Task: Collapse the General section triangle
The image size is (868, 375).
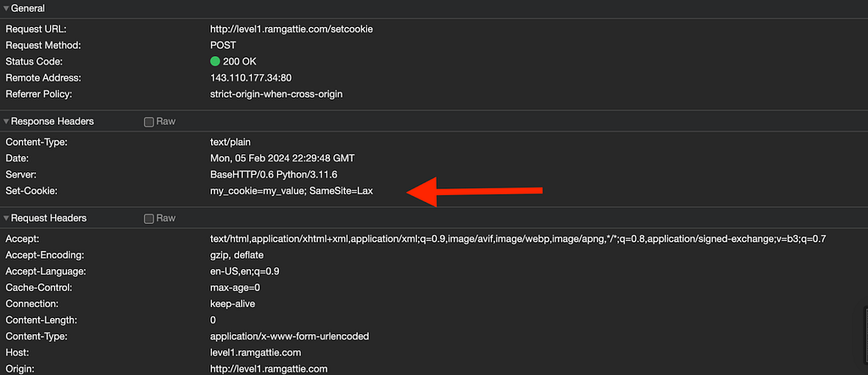Action: pos(6,8)
